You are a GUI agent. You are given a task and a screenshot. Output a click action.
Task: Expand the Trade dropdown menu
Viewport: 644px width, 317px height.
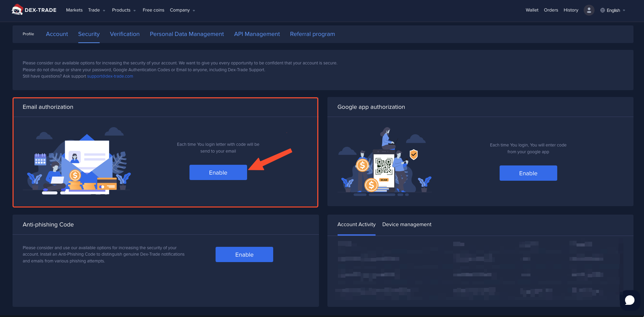click(97, 10)
